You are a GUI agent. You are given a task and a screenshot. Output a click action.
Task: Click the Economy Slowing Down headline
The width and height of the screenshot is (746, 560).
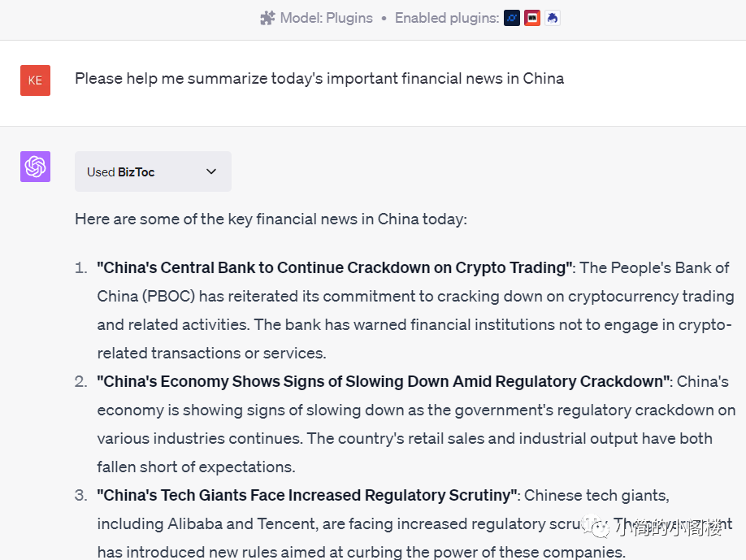tap(384, 382)
